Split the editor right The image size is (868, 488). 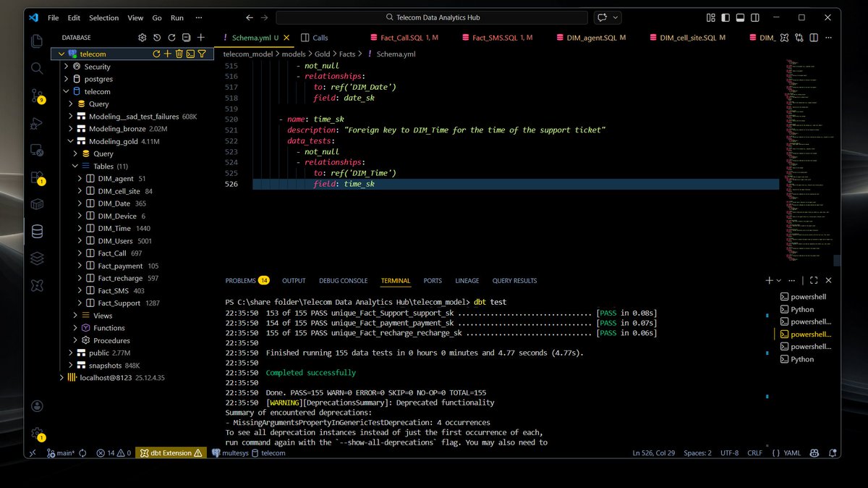[813, 38]
